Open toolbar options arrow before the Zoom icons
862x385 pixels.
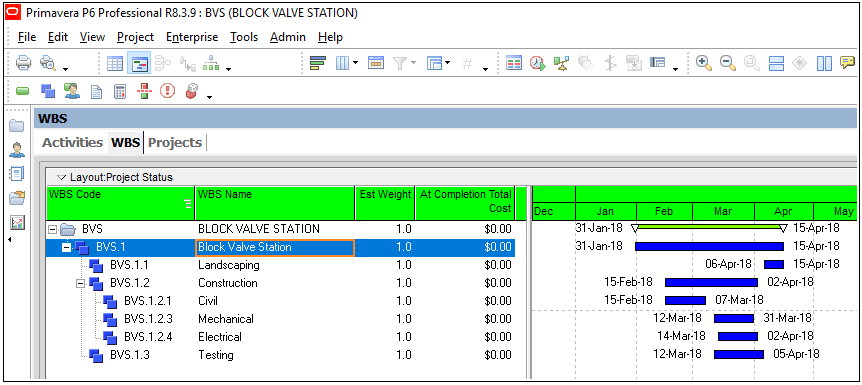(x=676, y=69)
